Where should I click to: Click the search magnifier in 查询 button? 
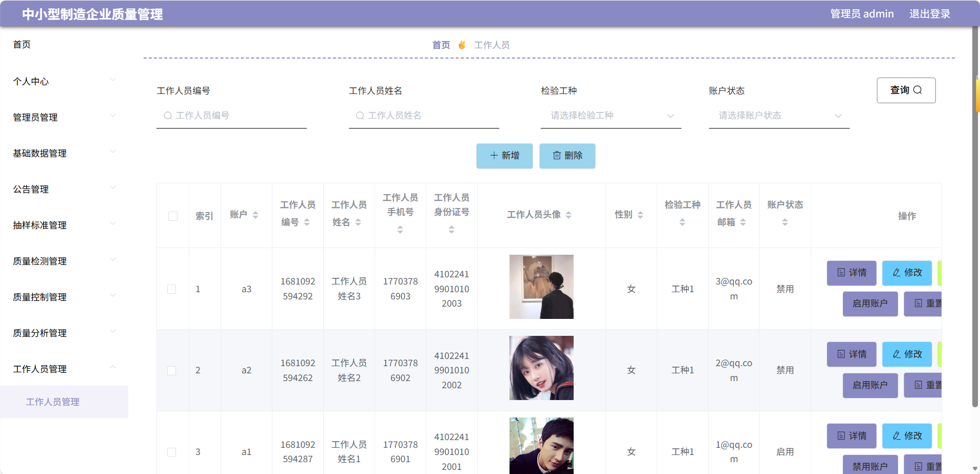[918, 90]
